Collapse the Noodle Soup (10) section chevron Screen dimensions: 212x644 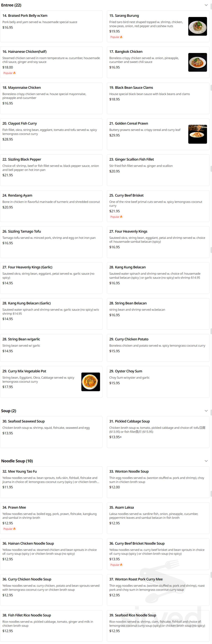point(206,461)
